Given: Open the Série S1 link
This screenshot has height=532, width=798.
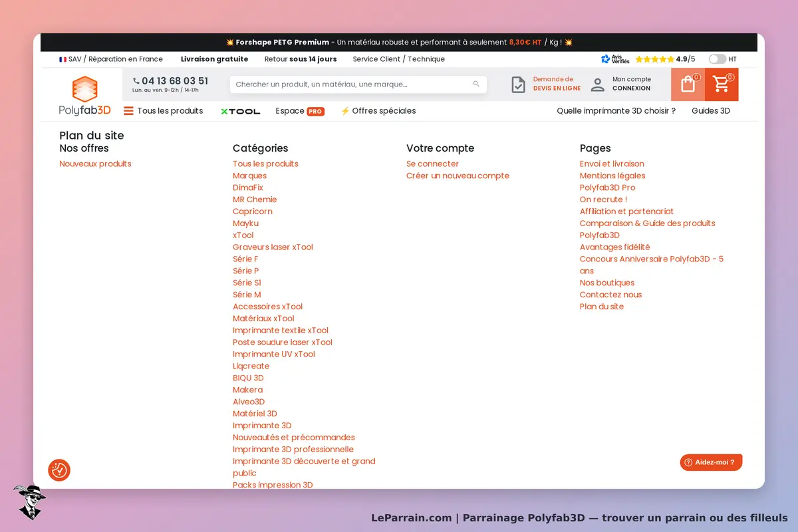Looking at the screenshot, I should point(247,283).
